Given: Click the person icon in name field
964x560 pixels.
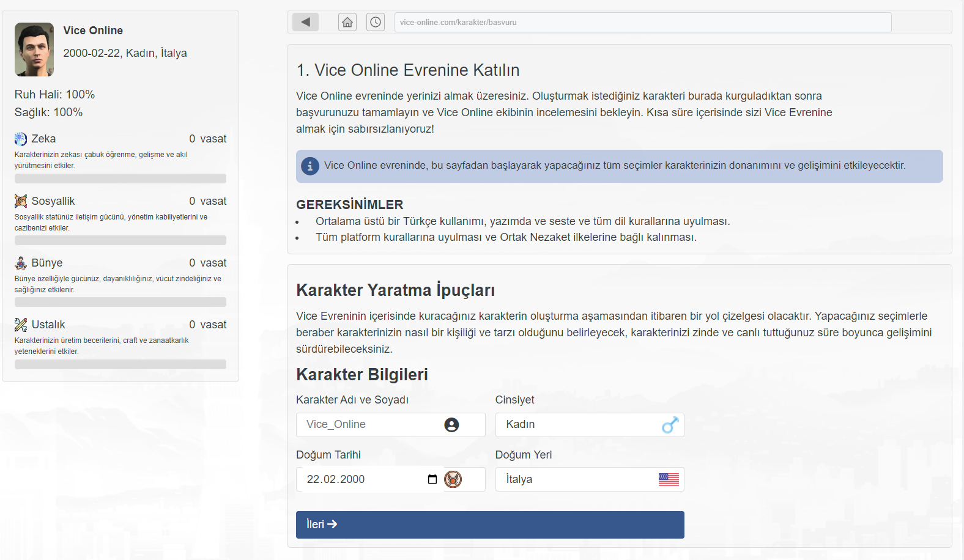Looking at the screenshot, I should (x=451, y=425).
